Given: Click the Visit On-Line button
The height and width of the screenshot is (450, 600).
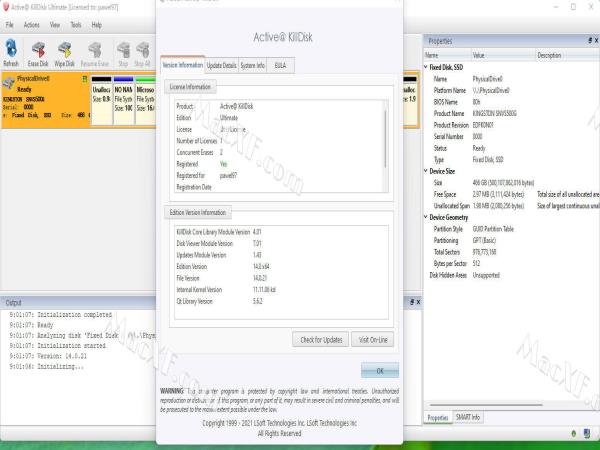Looking at the screenshot, I should 373,339.
